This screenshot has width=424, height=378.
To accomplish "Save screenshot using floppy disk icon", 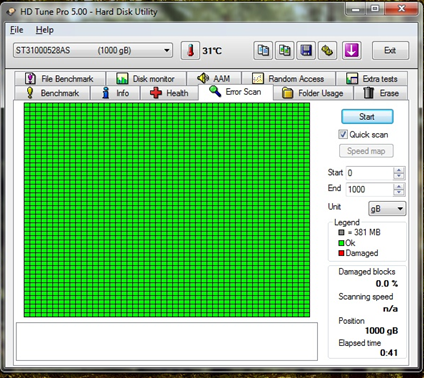I will pyautogui.click(x=306, y=51).
